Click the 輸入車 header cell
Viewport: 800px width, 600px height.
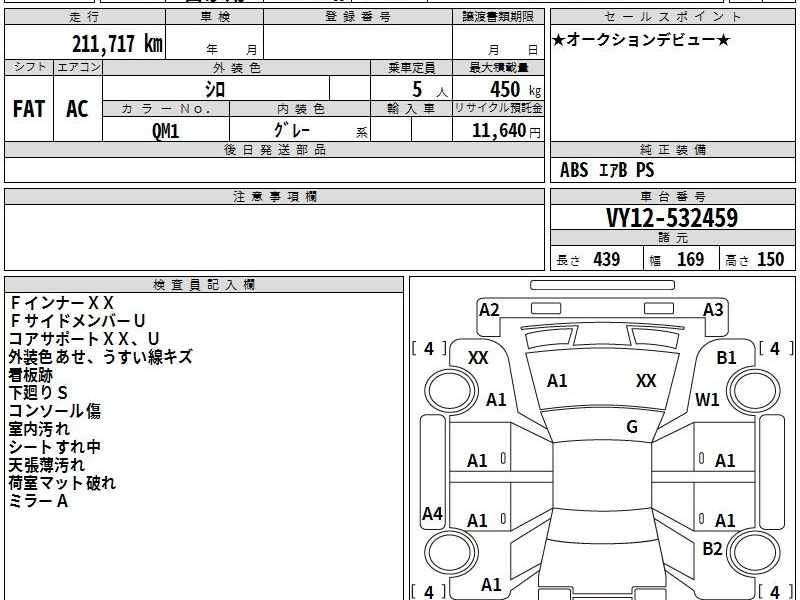tap(411, 109)
